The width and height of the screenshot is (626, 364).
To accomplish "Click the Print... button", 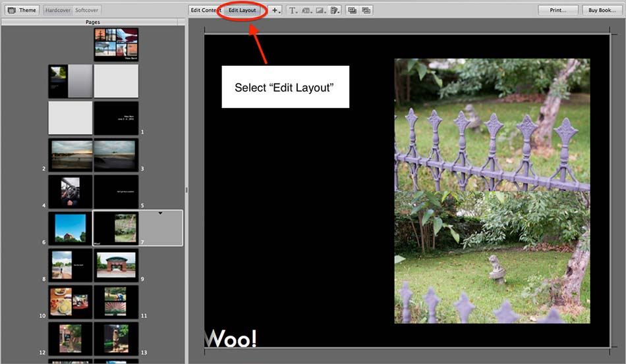I will click(x=557, y=11).
